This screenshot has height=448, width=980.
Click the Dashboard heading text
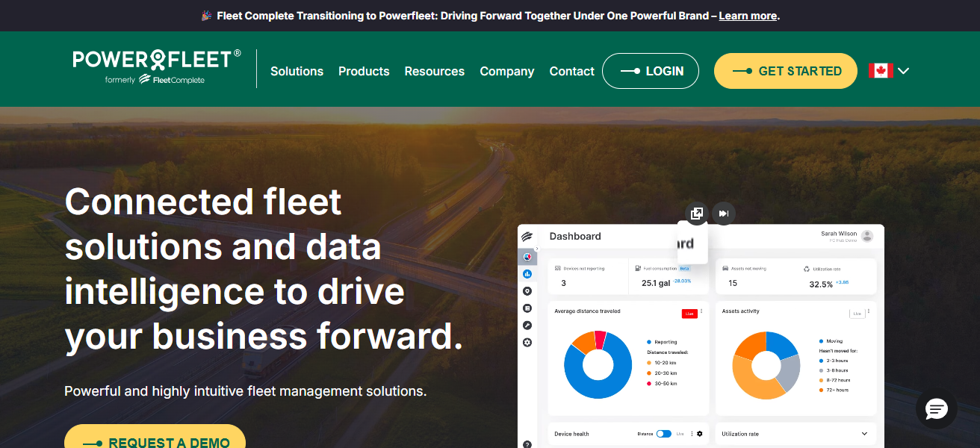[x=575, y=236]
